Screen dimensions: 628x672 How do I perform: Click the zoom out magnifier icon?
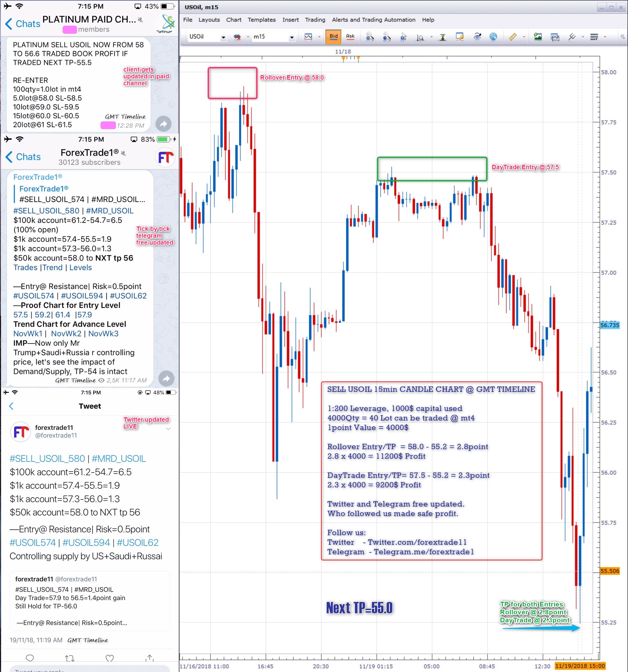click(387, 37)
